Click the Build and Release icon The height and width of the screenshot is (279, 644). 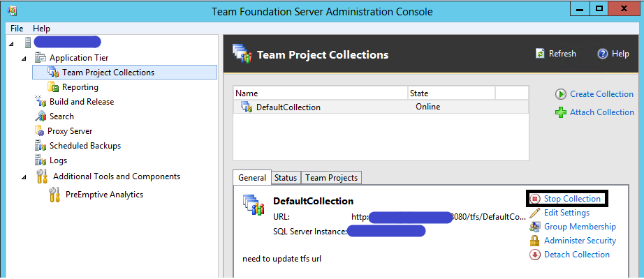tap(41, 101)
